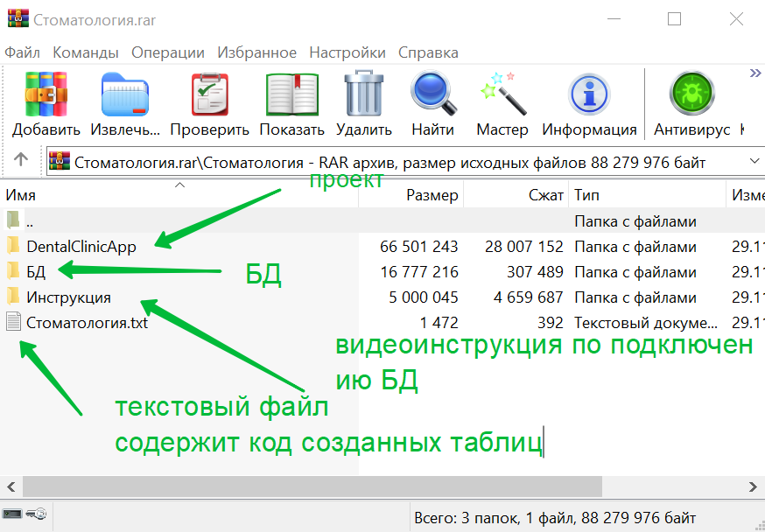
Task: Start the Антивирус scan icon
Action: coord(691,96)
